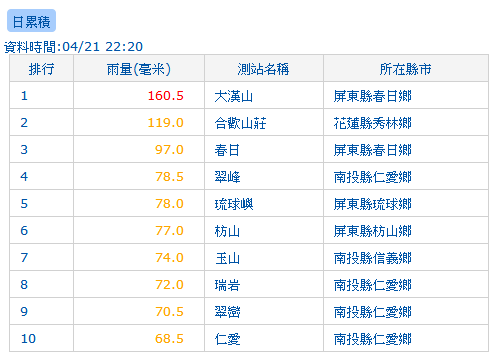Screen dimensions: 497x364
Task: Open station 大漢山
Action: (x=234, y=96)
